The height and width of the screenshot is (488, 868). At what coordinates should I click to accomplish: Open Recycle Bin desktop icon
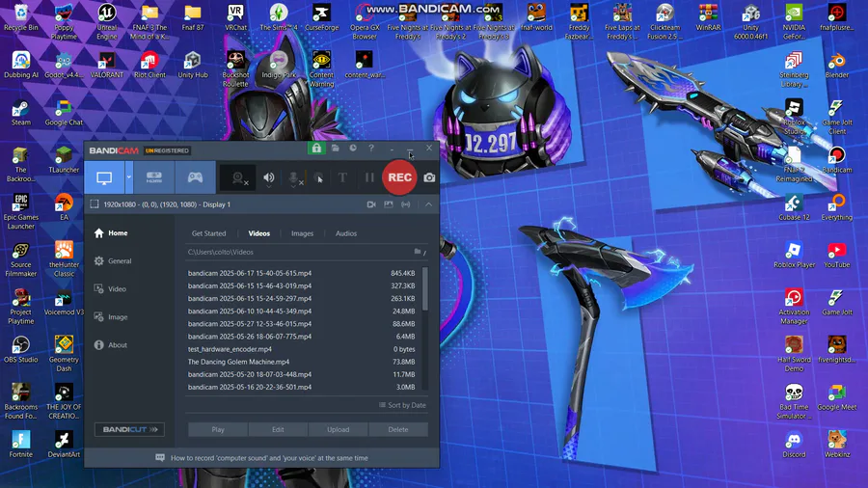tap(21, 17)
